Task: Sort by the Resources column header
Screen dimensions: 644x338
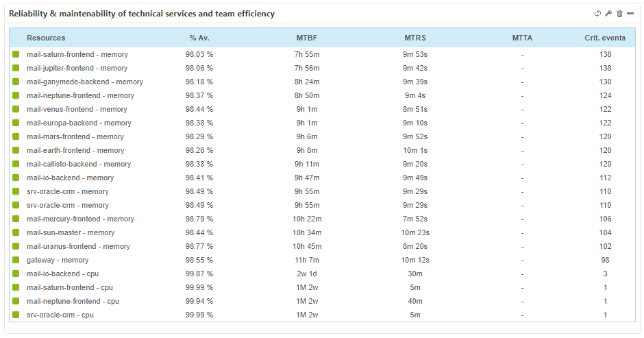Action: [x=46, y=38]
